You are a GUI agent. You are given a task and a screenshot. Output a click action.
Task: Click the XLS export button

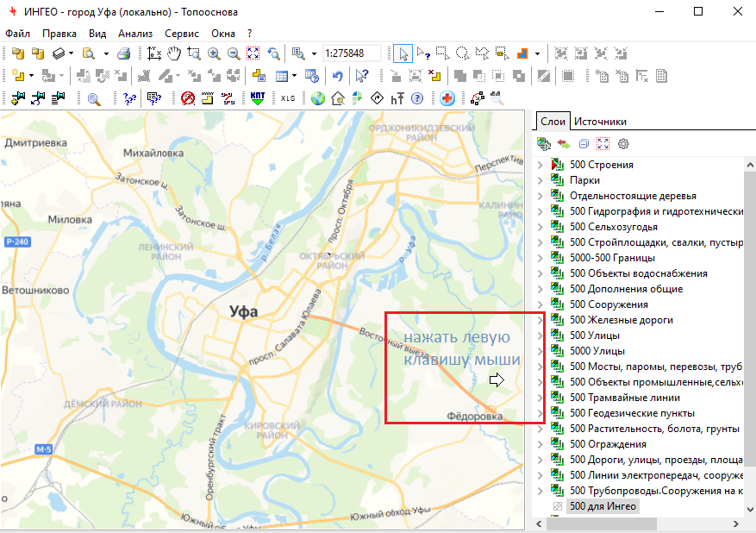288,98
